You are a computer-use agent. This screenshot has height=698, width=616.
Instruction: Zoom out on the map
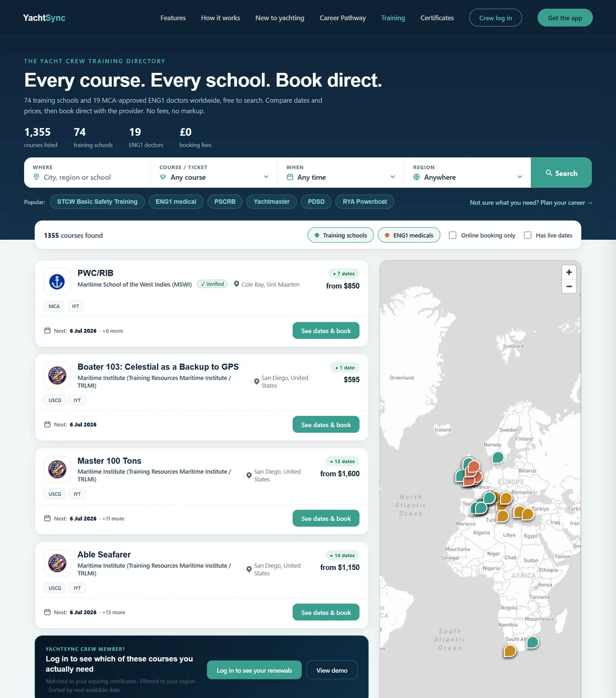(x=569, y=286)
